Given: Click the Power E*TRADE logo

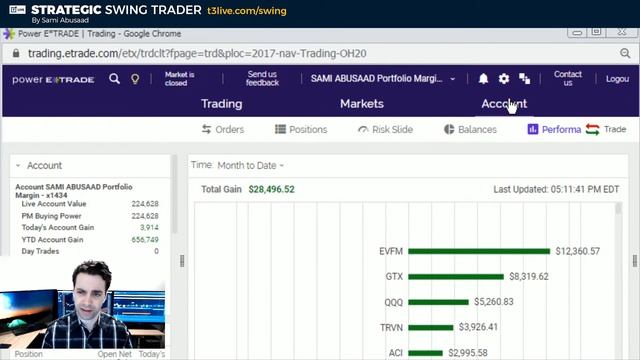Looking at the screenshot, I should (x=53, y=80).
